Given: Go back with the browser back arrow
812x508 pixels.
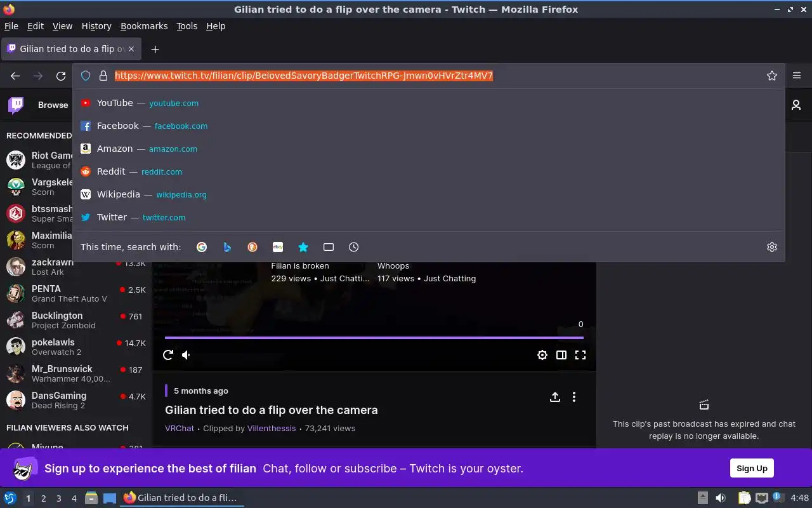Looking at the screenshot, I should (x=15, y=76).
